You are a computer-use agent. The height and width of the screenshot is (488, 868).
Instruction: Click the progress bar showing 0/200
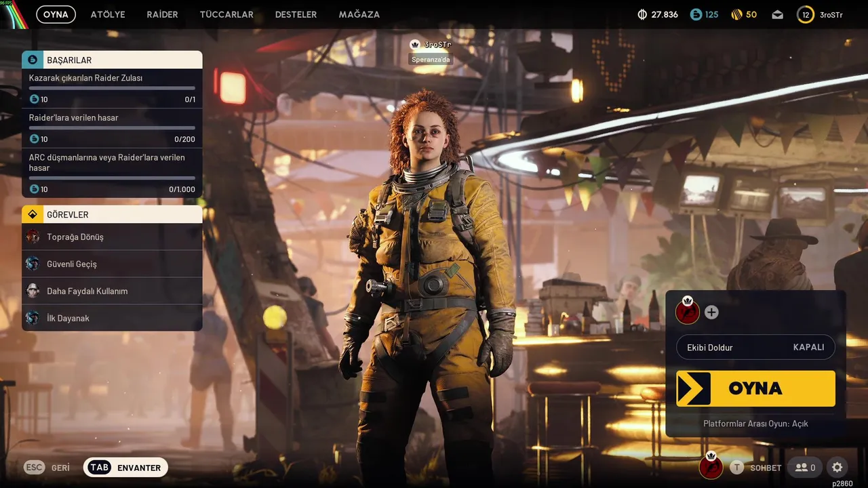pyautogui.click(x=112, y=127)
